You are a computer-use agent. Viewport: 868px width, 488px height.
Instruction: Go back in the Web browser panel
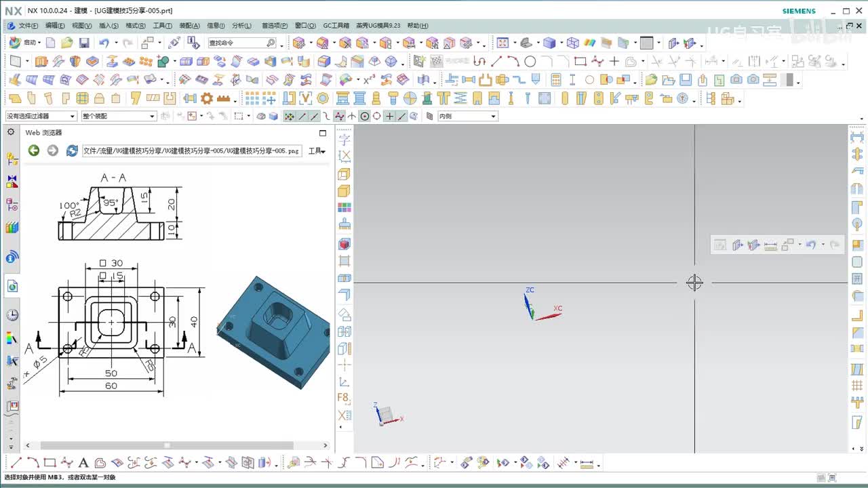33,150
